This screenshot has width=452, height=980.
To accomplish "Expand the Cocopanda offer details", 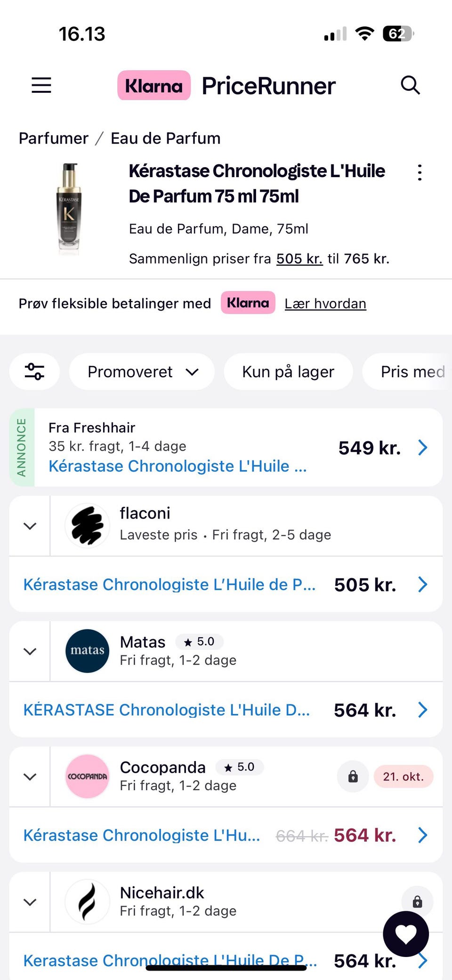I will coord(30,777).
